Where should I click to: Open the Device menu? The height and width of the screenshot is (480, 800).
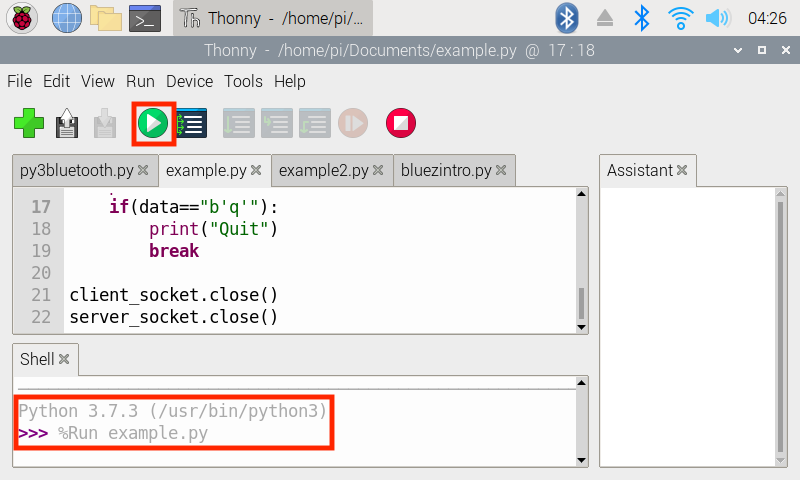pyautogui.click(x=189, y=81)
